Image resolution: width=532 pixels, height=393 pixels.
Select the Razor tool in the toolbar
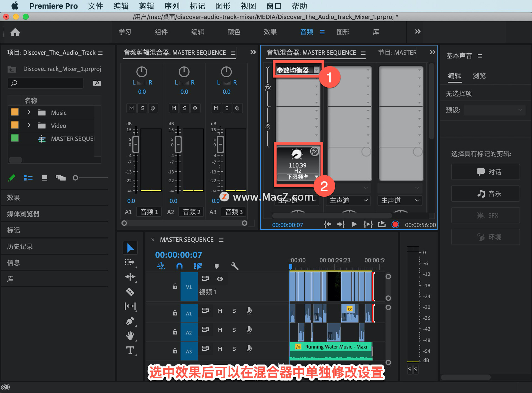pos(130,292)
